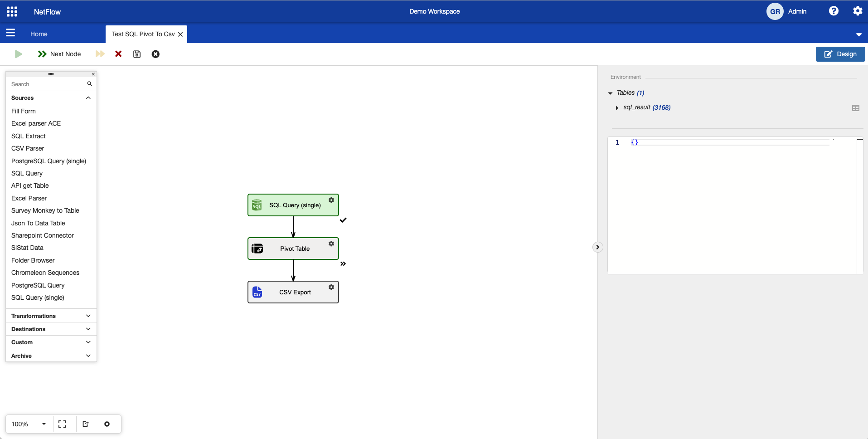Image resolution: width=868 pixels, height=439 pixels.
Task: Click the Design button
Action: tap(840, 54)
